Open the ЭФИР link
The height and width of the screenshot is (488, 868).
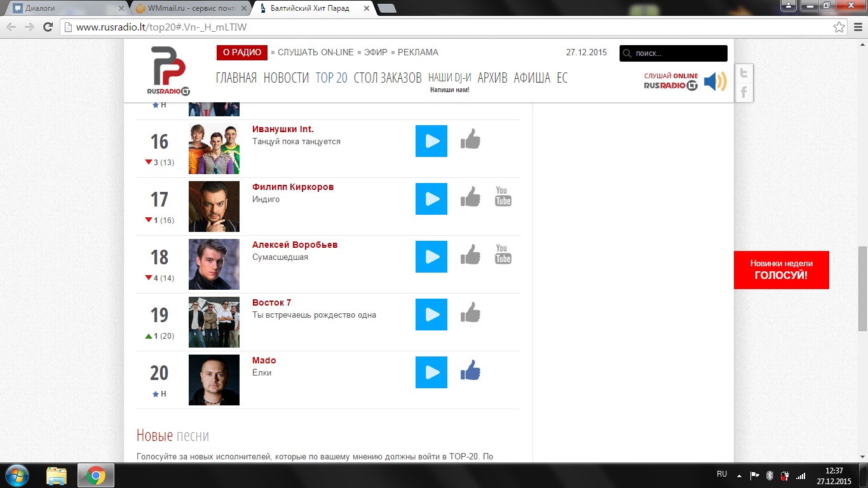click(x=375, y=53)
